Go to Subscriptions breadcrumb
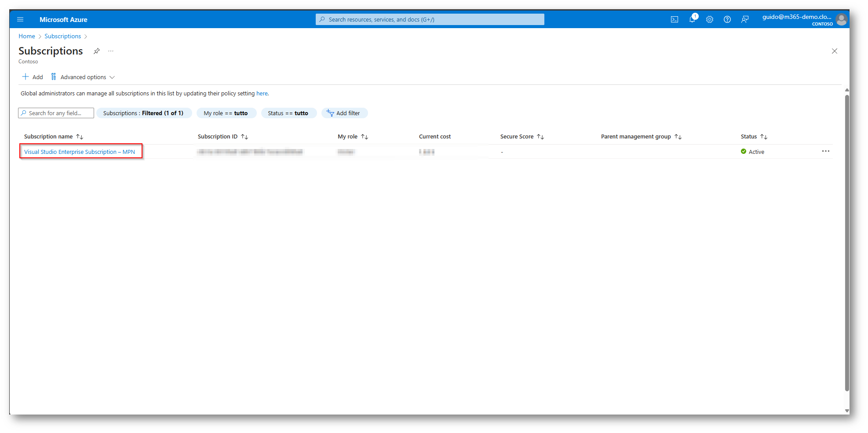The image size is (868, 433). pos(63,36)
